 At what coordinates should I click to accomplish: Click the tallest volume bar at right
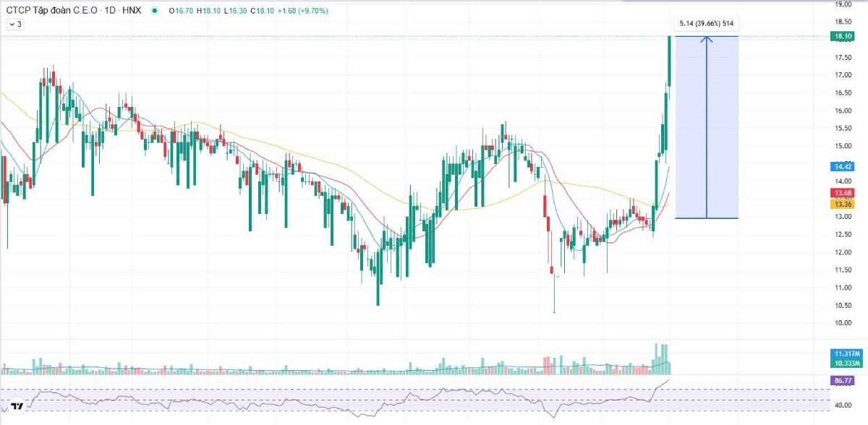pos(657,359)
